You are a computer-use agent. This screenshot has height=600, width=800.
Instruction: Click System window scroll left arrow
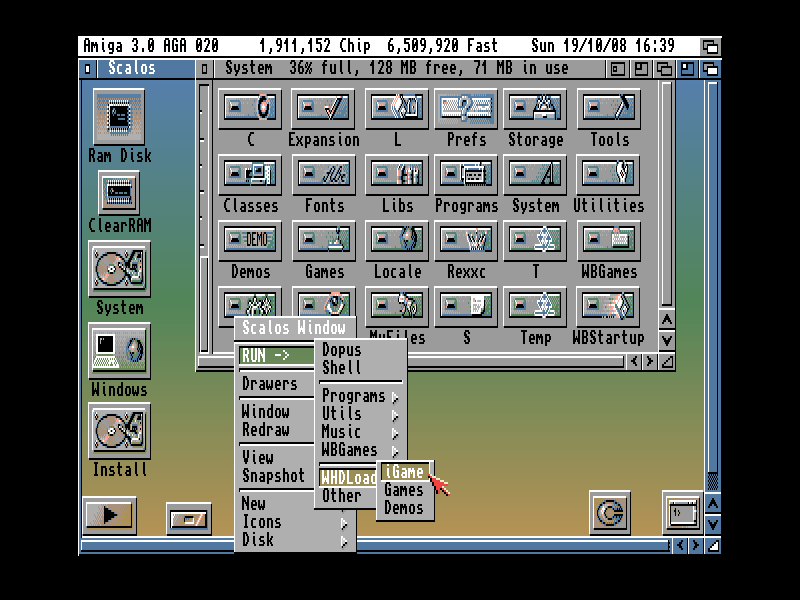634,362
